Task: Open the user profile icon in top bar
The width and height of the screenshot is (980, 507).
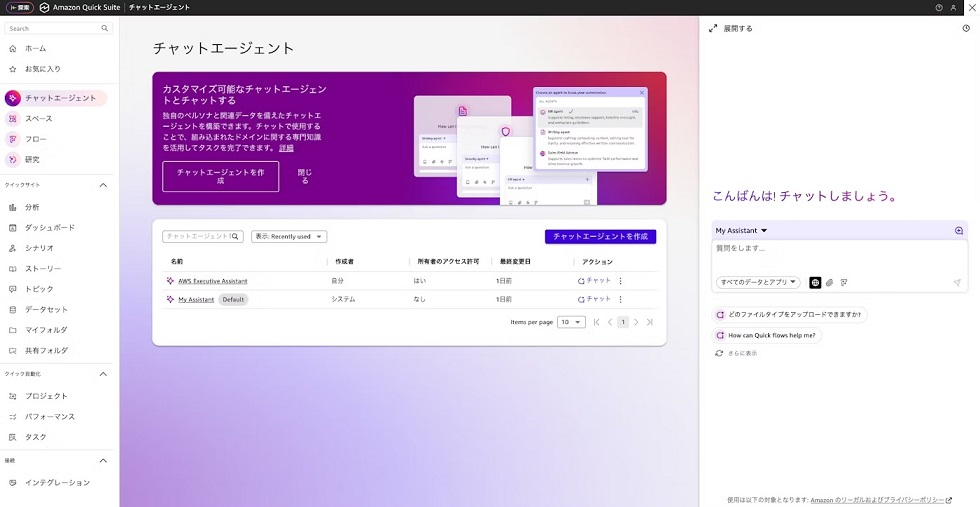Action: (x=953, y=8)
